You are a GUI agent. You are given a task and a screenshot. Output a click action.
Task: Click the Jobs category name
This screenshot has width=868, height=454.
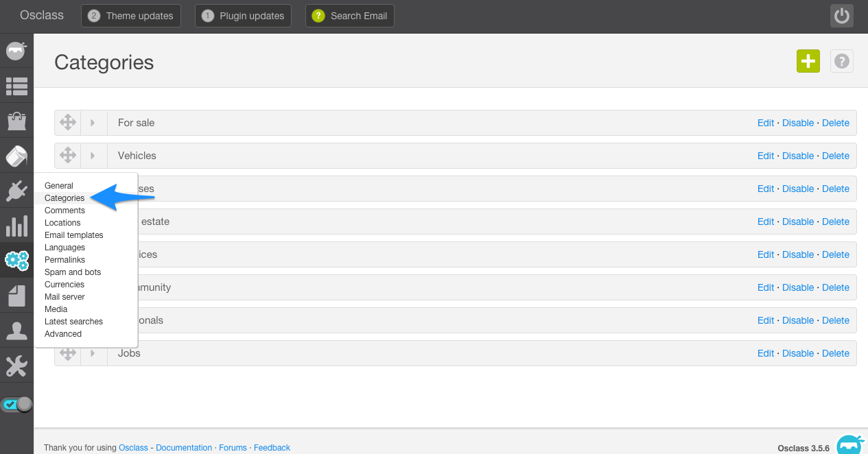[129, 353]
